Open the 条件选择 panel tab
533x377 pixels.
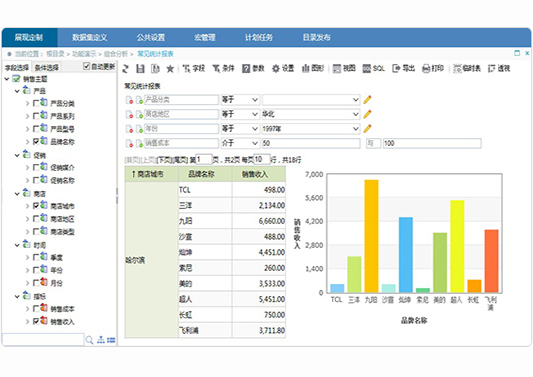click(x=47, y=67)
